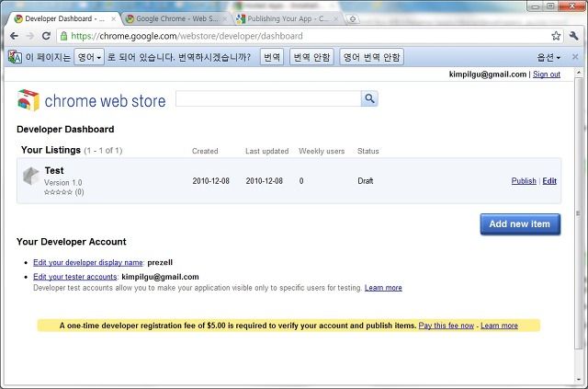588x389 pixels.
Task: Close the Google Chrome Web Store tab
Action: pos(224,18)
